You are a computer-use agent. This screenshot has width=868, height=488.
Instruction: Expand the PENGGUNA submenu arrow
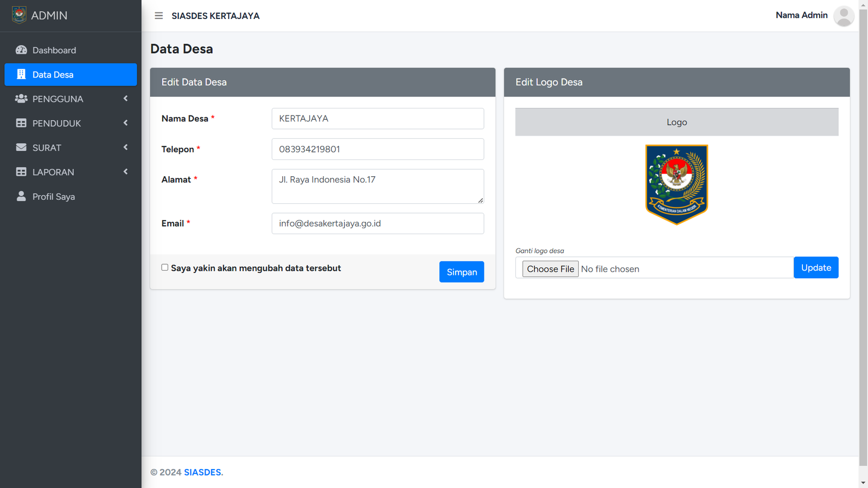tap(125, 99)
